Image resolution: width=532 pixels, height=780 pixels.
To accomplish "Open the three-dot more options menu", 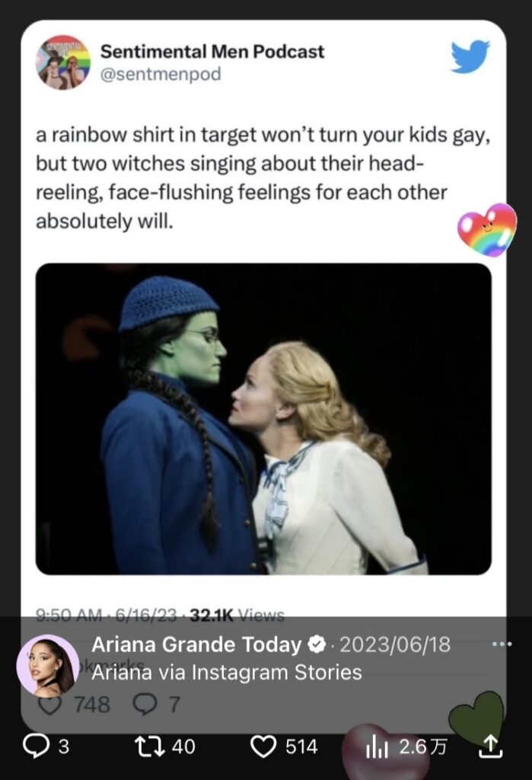I will pyautogui.click(x=502, y=644).
